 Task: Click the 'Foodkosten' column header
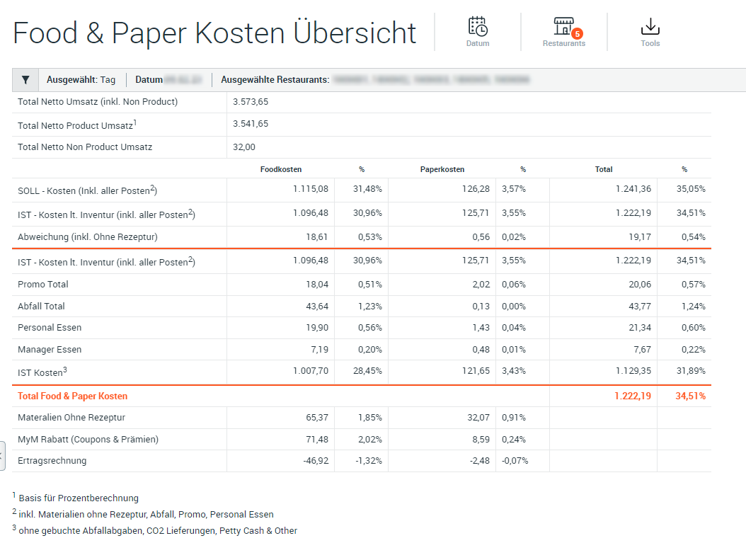[281, 169]
